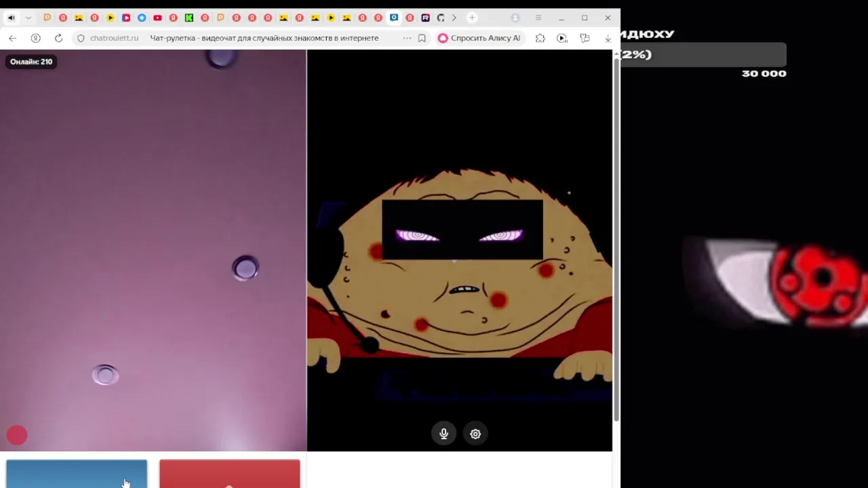This screenshot has height=488, width=868.
Task: Show more tabs with the right chevron
Action: [454, 18]
